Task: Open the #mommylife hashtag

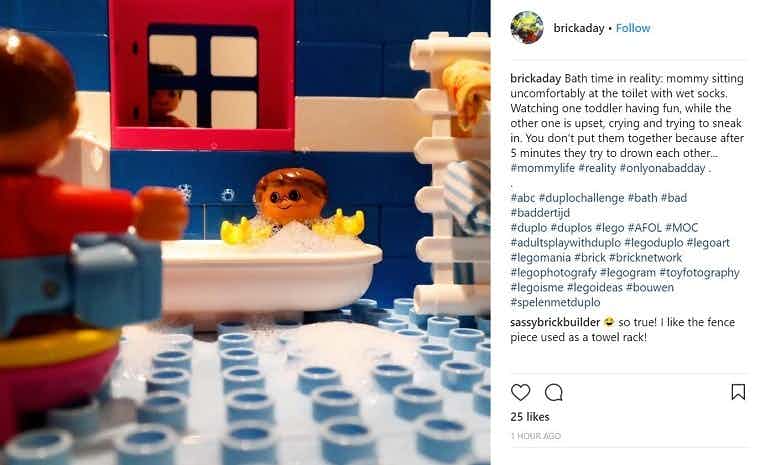Action: 542,168
